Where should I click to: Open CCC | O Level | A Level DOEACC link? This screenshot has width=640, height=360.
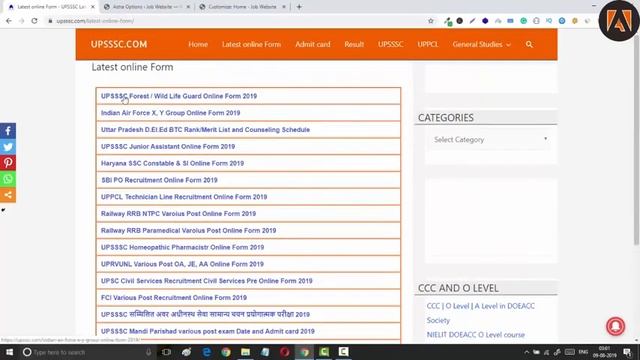(x=480, y=313)
